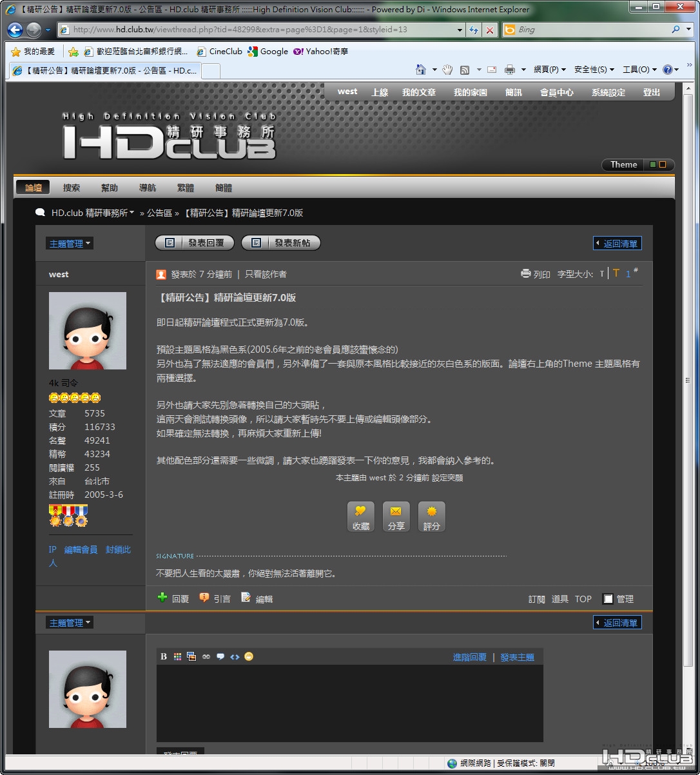Click the printer icon in IE toolbar

point(510,70)
